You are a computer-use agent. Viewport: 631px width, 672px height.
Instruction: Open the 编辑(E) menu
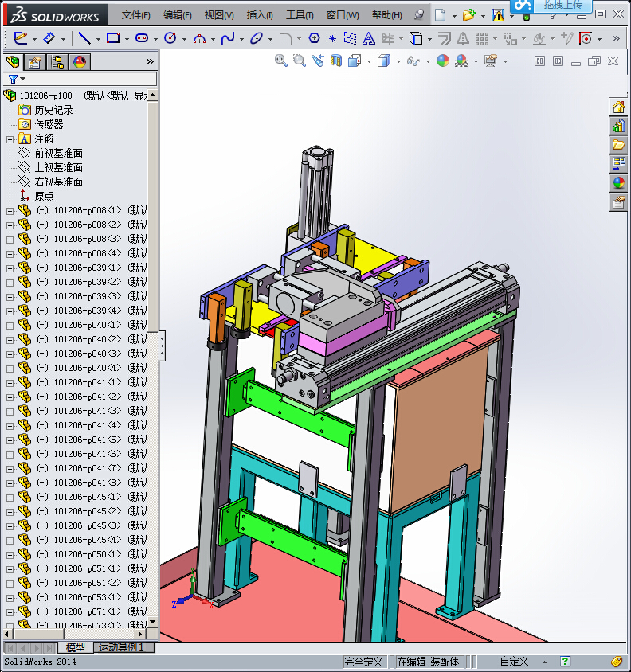[x=177, y=15]
